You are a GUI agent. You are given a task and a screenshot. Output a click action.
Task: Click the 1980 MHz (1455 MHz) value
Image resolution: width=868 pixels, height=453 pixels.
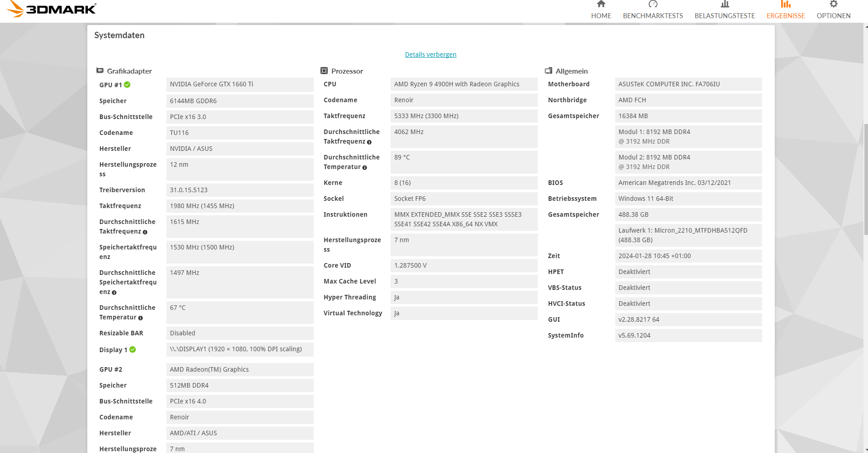coord(240,206)
